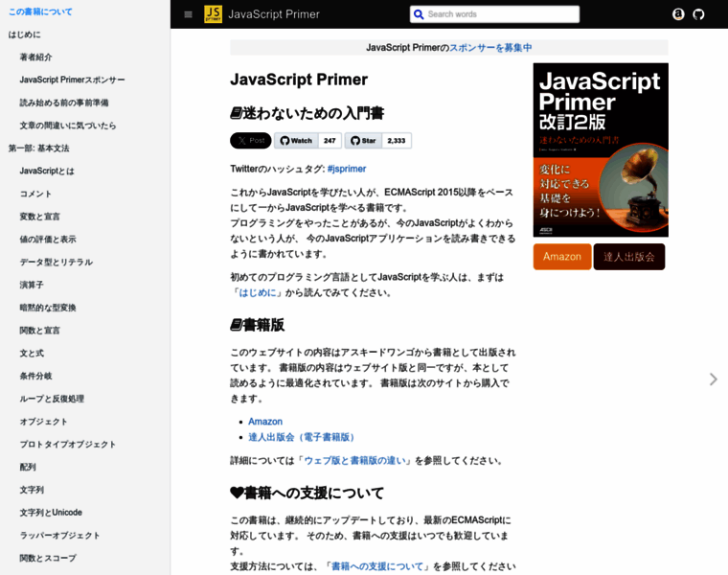728x575 pixels.
Task: Click the search magnifier icon
Action: [419, 14]
